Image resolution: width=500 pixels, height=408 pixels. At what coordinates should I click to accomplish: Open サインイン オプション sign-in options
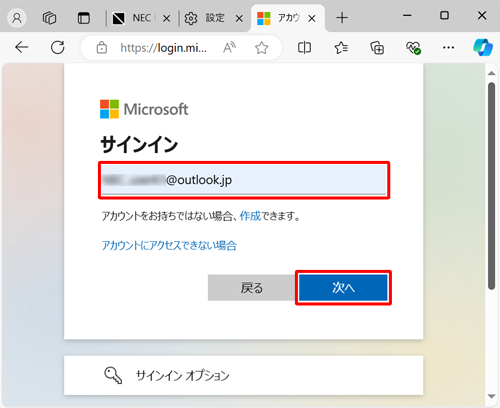(244, 375)
